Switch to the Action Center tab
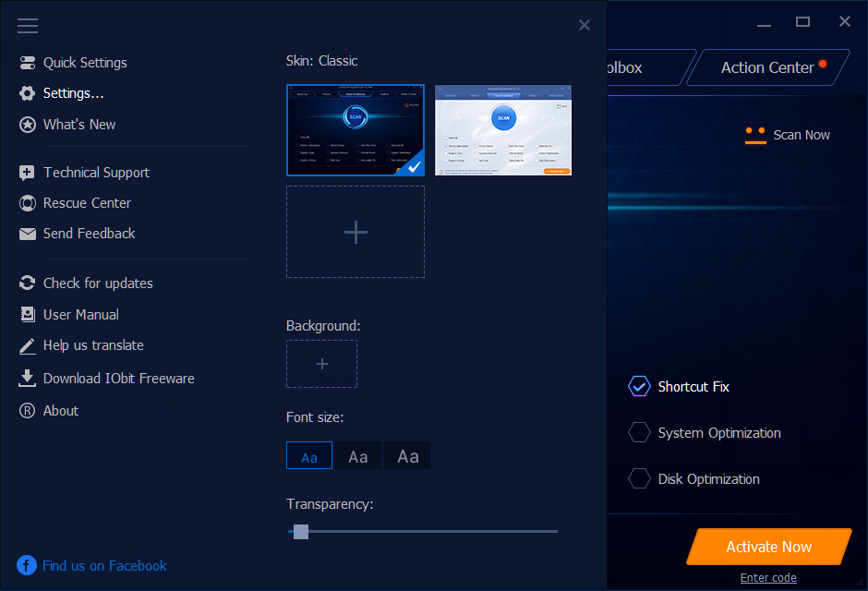The image size is (868, 591). coord(767,67)
